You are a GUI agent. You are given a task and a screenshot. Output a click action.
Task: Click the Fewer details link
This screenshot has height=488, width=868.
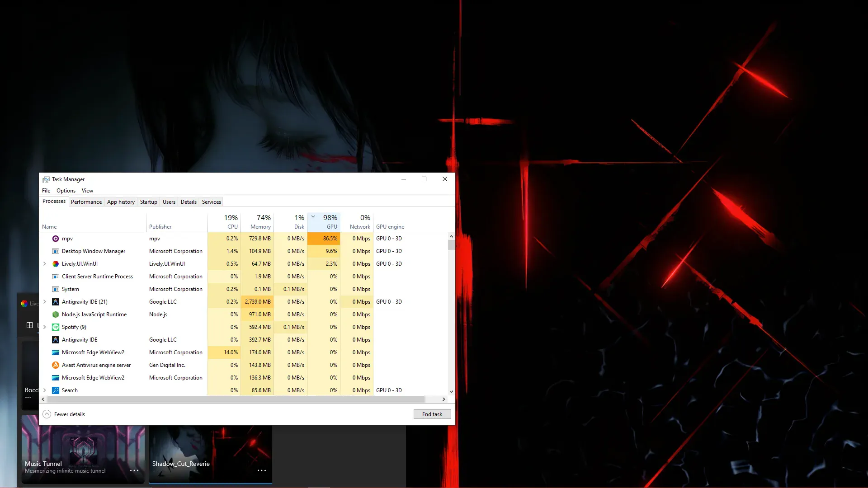(70, 414)
